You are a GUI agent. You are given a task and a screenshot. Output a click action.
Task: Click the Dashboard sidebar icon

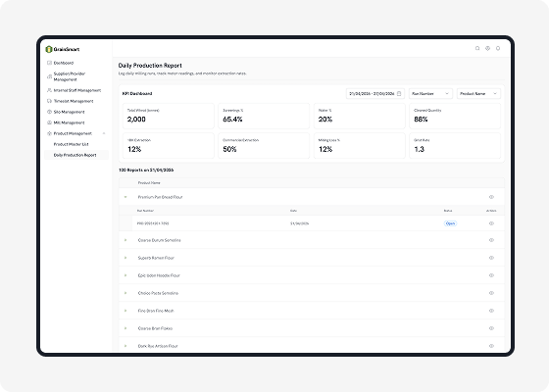49,63
